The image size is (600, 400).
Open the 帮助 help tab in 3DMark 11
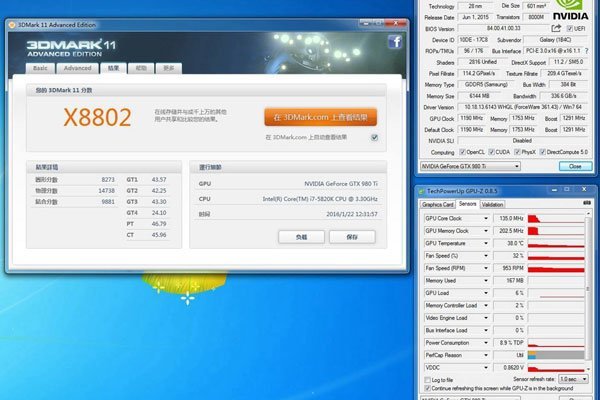(141, 68)
